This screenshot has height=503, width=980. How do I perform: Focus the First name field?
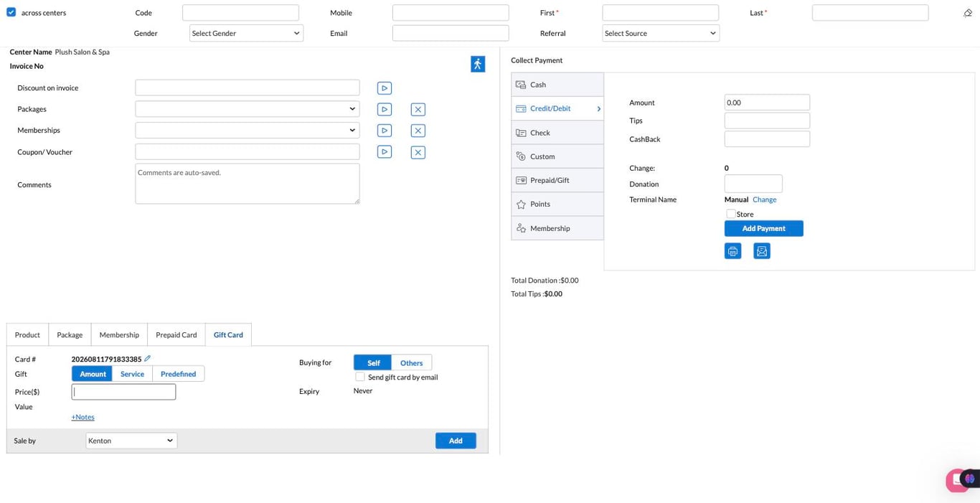[x=660, y=13]
